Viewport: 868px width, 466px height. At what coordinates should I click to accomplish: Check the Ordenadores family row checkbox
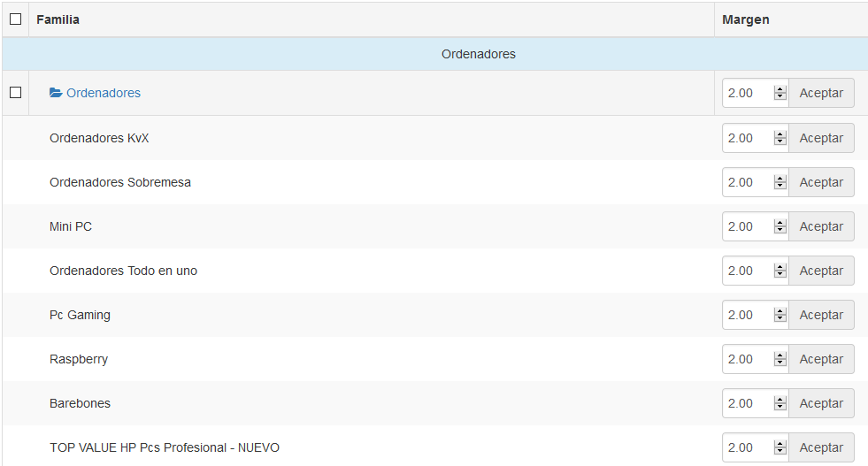(15, 93)
